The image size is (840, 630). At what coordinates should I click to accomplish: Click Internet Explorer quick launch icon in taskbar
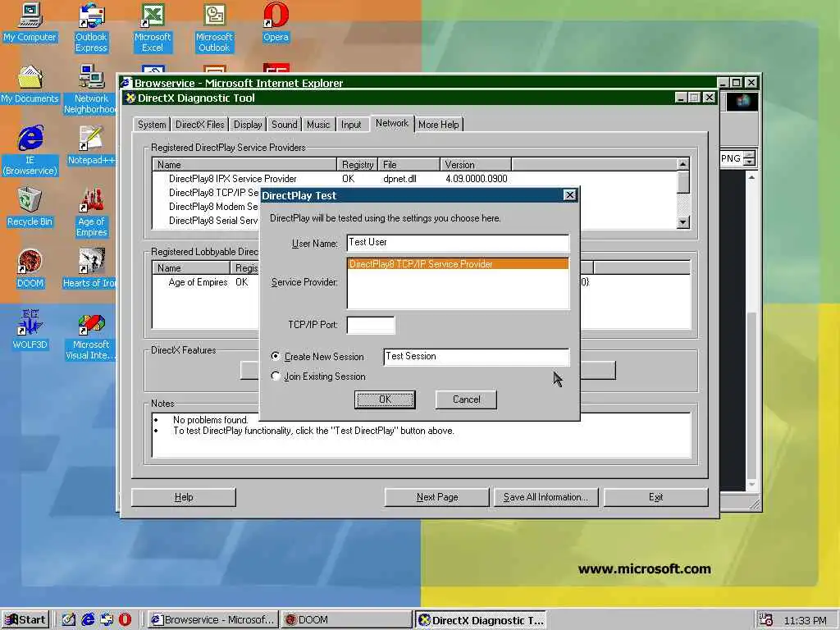[88, 619]
